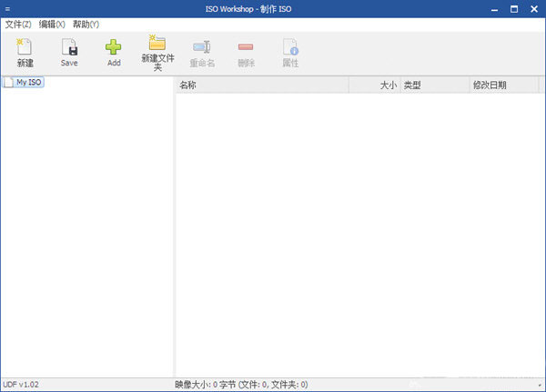Click the UDF v1.02 status bar entry

pyautogui.click(x=21, y=385)
